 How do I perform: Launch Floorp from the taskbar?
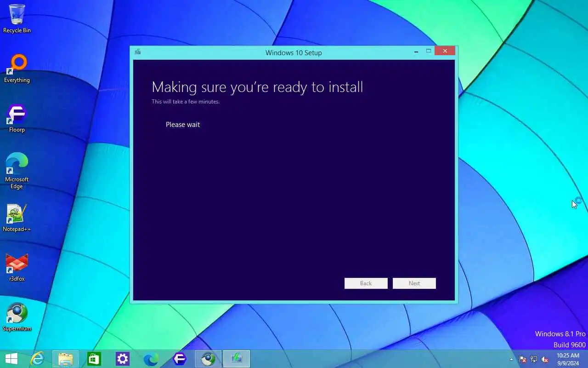(180, 359)
